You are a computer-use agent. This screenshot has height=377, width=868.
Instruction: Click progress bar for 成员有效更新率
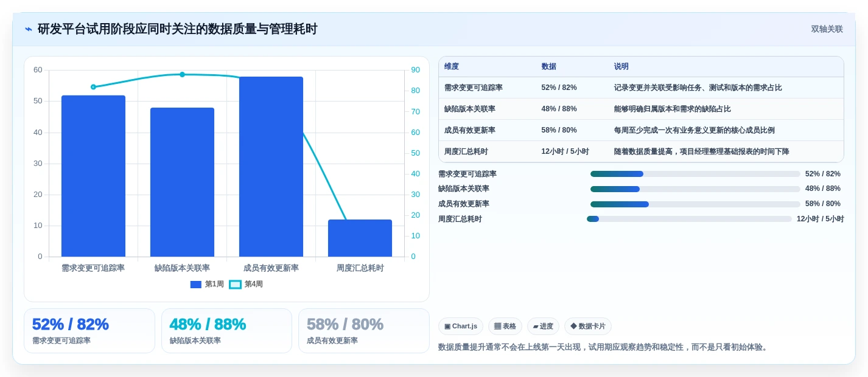pos(695,204)
